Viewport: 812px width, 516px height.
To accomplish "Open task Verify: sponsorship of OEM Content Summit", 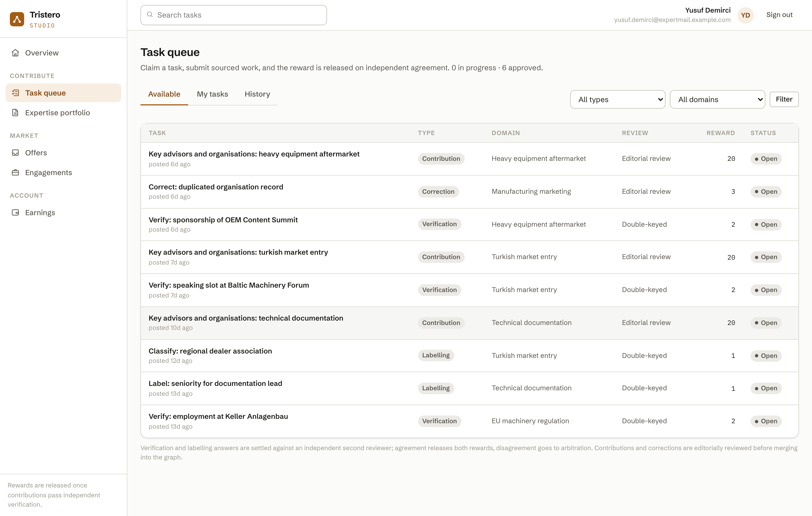I will click(x=223, y=220).
